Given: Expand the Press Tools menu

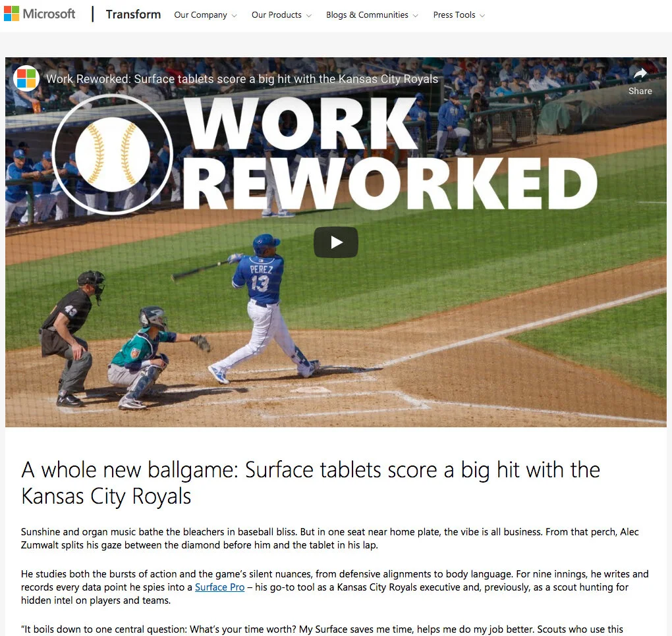Looking at the screenshot, I should [459, 15].
